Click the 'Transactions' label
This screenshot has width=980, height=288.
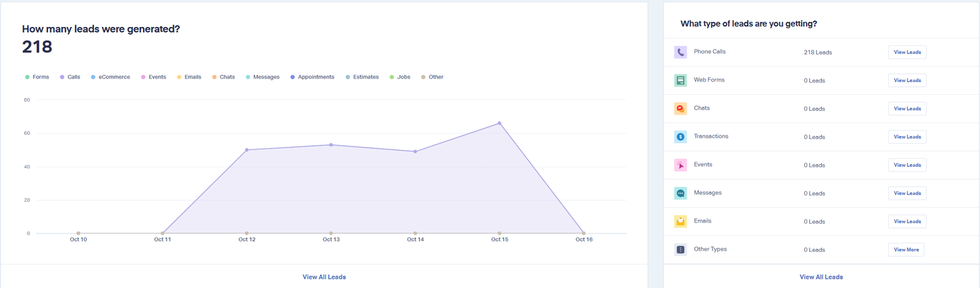[x=711, y=136]
